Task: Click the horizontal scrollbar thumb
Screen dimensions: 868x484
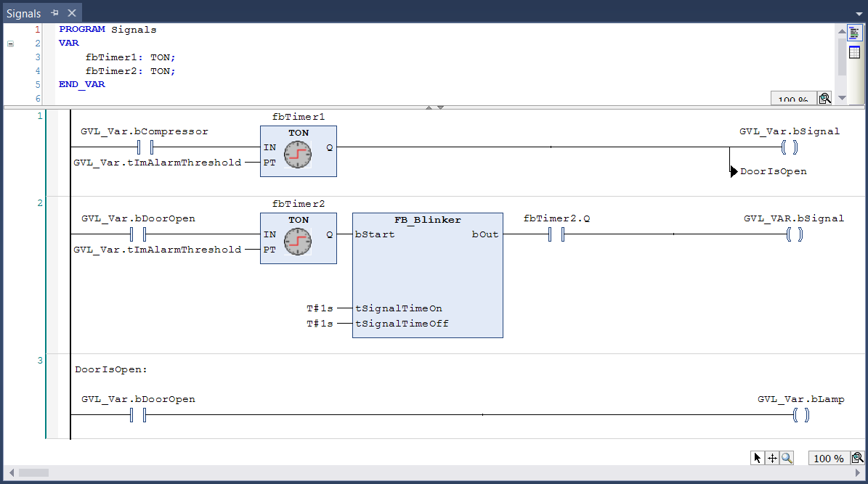Action: (33, 472)
